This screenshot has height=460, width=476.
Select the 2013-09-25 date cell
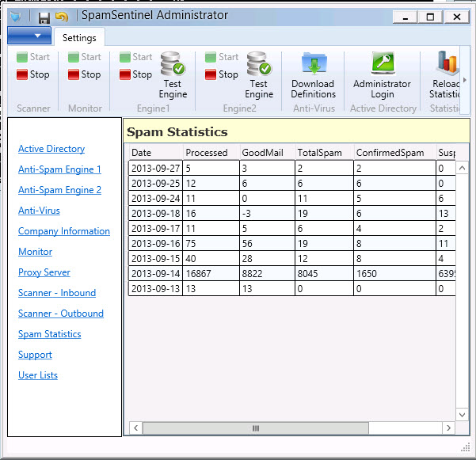click(x=156, y=183)
